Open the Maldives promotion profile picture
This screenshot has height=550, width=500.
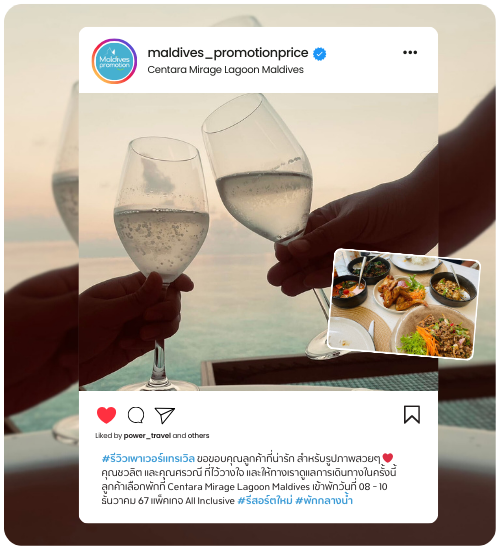coord(114,61)
